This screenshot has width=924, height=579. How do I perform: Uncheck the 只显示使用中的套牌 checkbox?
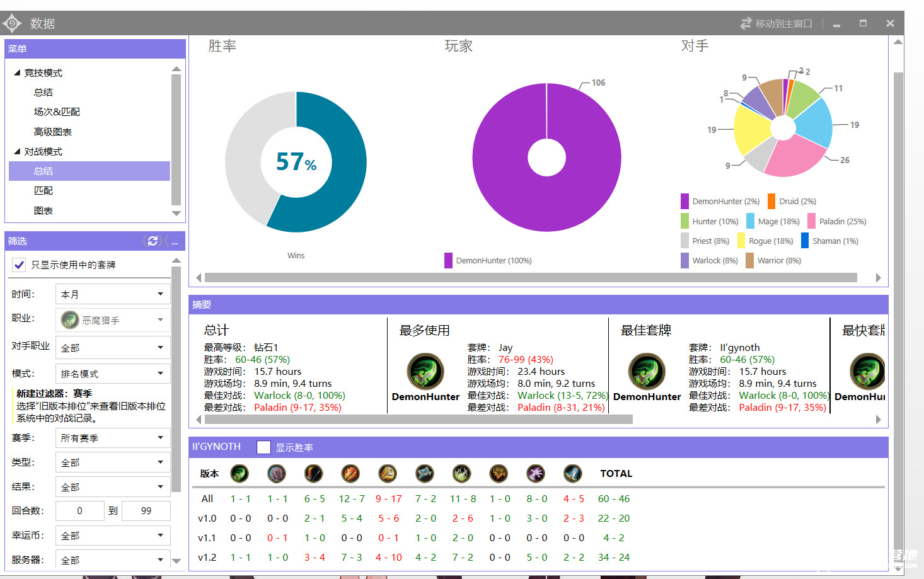tap(20, 265)
